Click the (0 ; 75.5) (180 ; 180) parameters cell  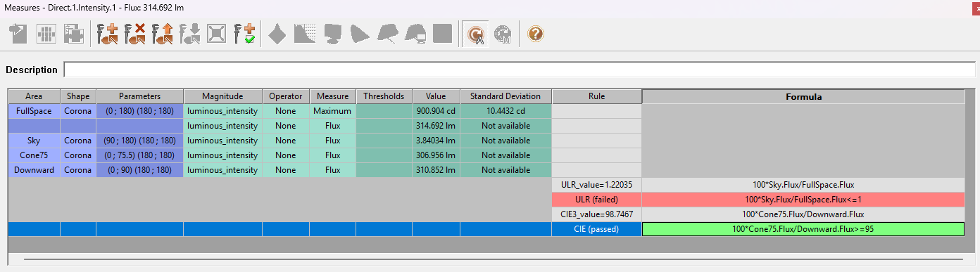[139, 155]
